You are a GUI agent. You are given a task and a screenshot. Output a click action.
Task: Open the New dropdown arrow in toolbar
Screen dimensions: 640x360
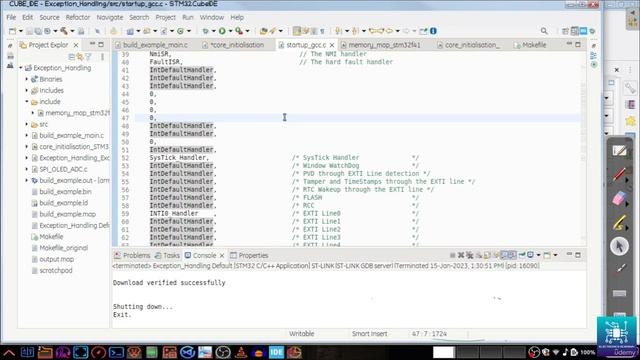point(21,31)
